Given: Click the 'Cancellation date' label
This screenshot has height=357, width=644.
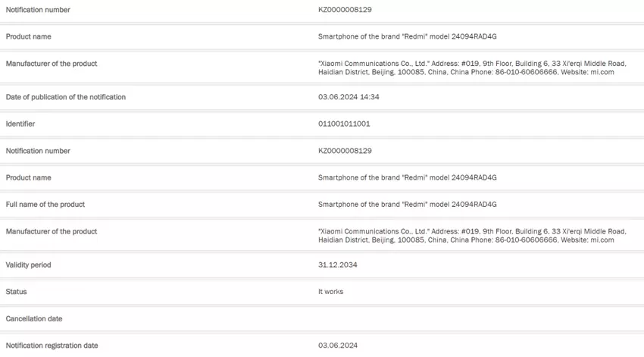Looking at the screenshot, I should pos(34,319).
